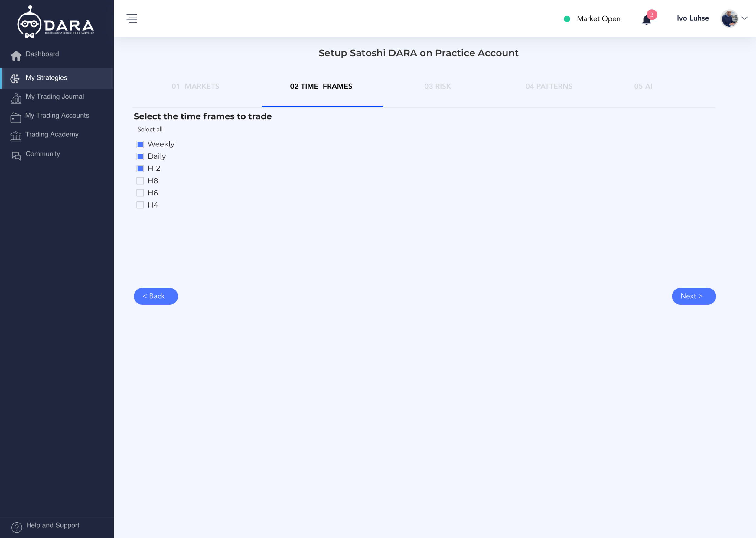
Task: Switch to the 05 AI tab
Action: click(x=643, y=86)
